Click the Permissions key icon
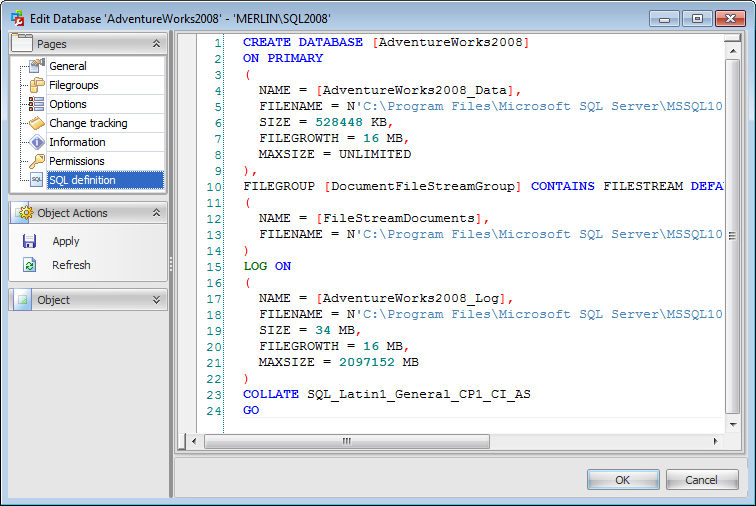This screenshot has height=506, width=756. [x=37, y=161]
